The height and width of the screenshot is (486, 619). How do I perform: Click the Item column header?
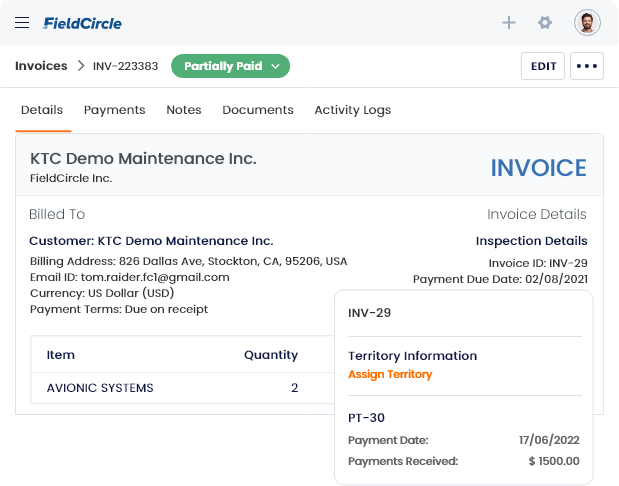point(61,355)
